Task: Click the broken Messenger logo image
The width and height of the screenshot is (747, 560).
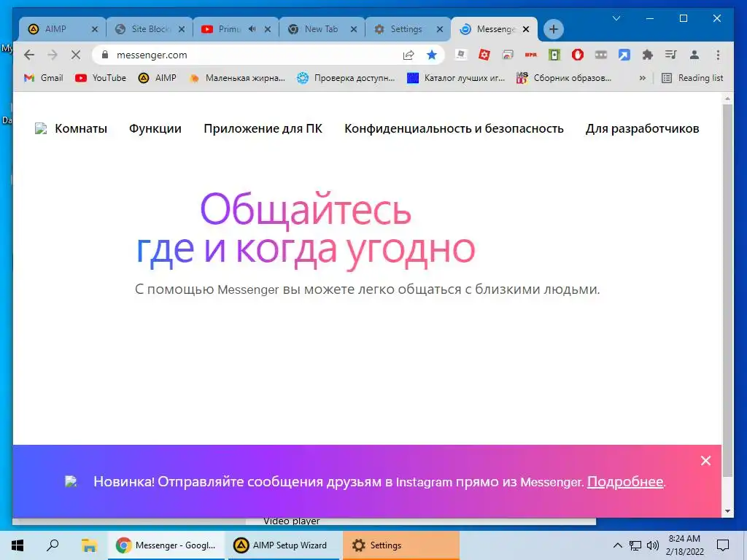Action: 41,128
